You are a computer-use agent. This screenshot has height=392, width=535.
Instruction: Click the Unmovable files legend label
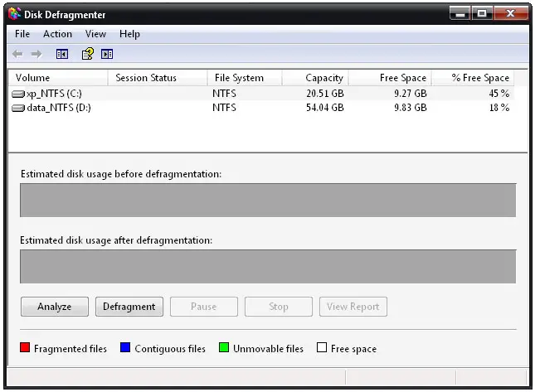click(268, 349)
